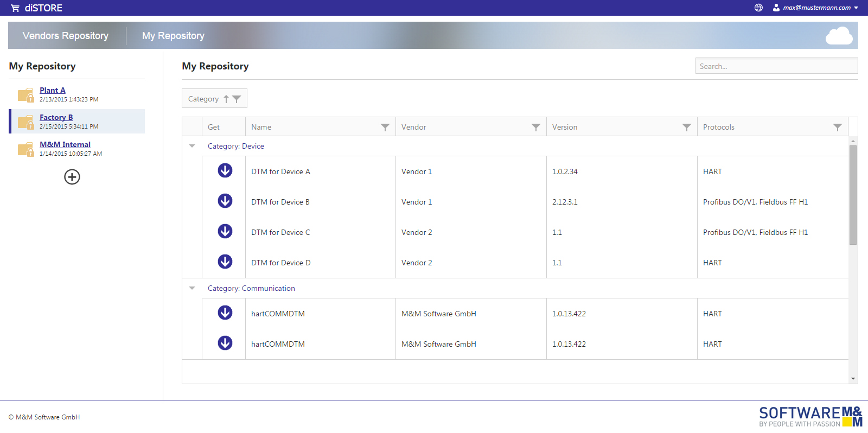This screenshot has width=868, height=433.
Task: Filter the Protocols column
Action: pyautogui.click(x=838, y=127)
